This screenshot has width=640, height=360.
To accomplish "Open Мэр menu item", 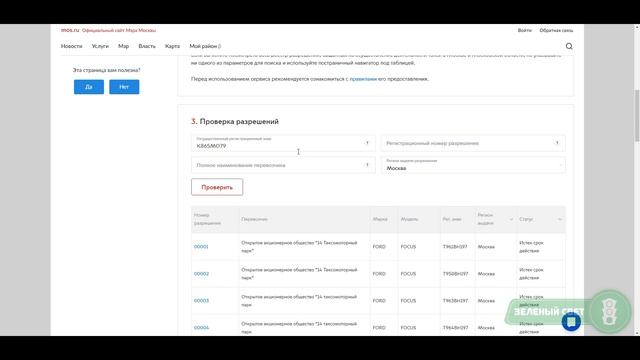I will [x=123, y=46].
